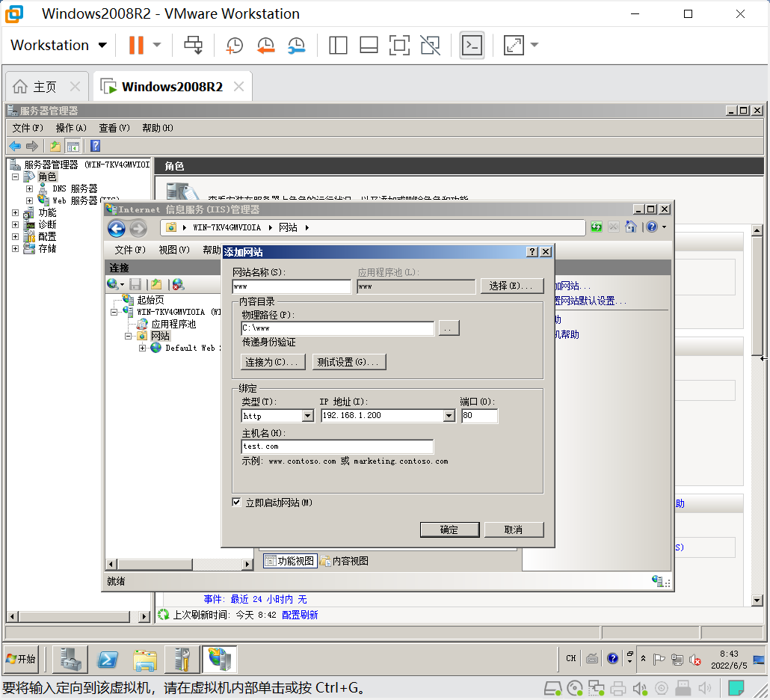Open the 查看(V) menu in Server Manager
The width and height of the screenshot is (770, 700).
114,128
